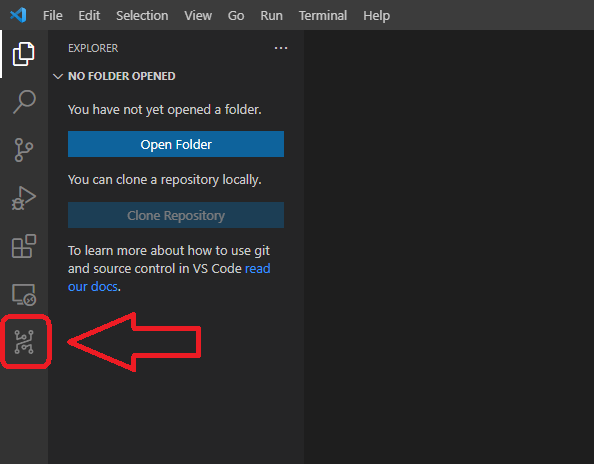This screenshot has width=594, height=464.
Task: Click the Clone Repository button
Action: tap(176, 215)
